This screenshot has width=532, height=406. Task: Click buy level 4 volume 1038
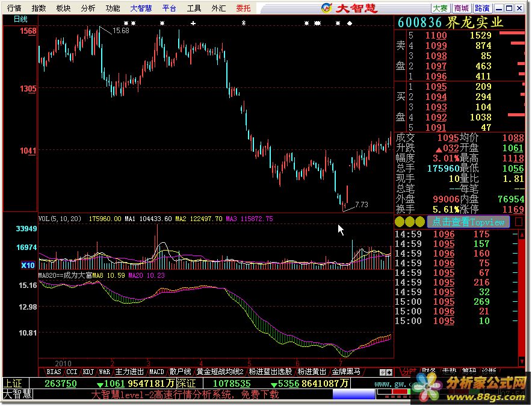pyautogui.click(x=480, y=117)
